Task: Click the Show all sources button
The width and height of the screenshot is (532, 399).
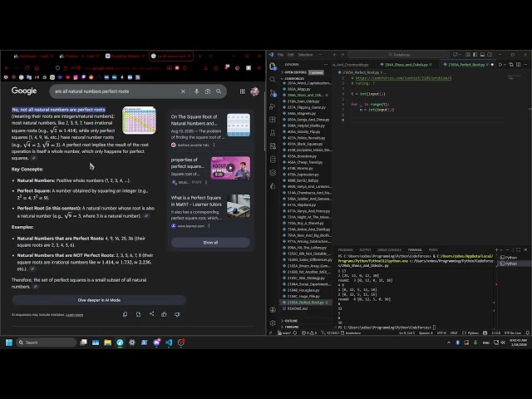Action: coord(210,243)
